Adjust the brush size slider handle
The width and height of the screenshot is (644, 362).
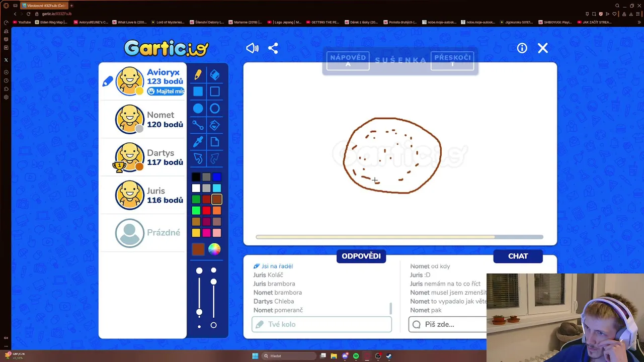[199, 312]
